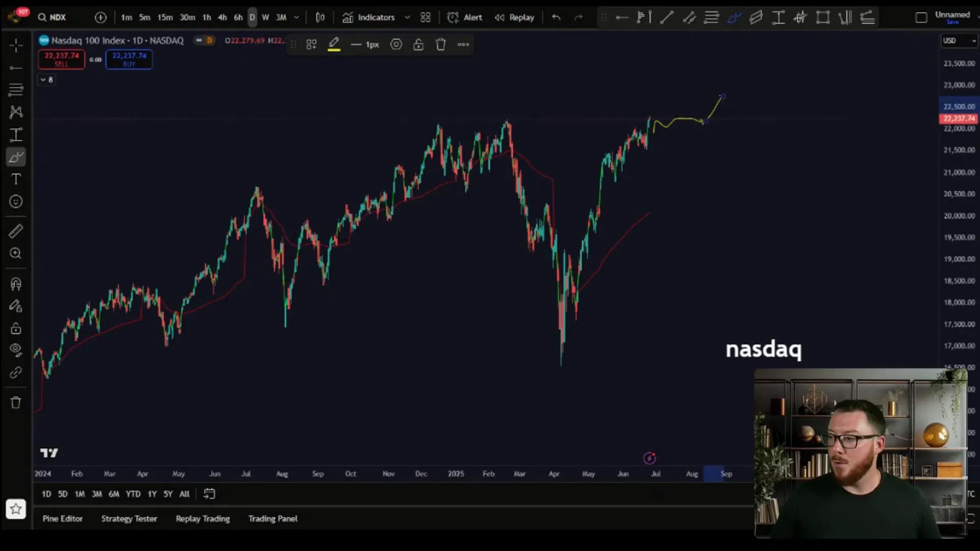Click the link icon in left sidebar

(x=16, y=372)
